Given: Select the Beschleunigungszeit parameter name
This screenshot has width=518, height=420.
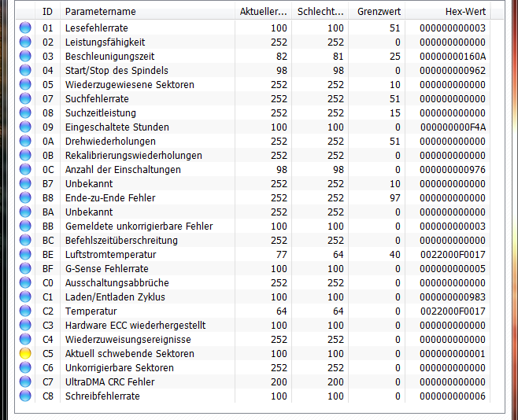Looking at the screenshot, I should 109,57.
